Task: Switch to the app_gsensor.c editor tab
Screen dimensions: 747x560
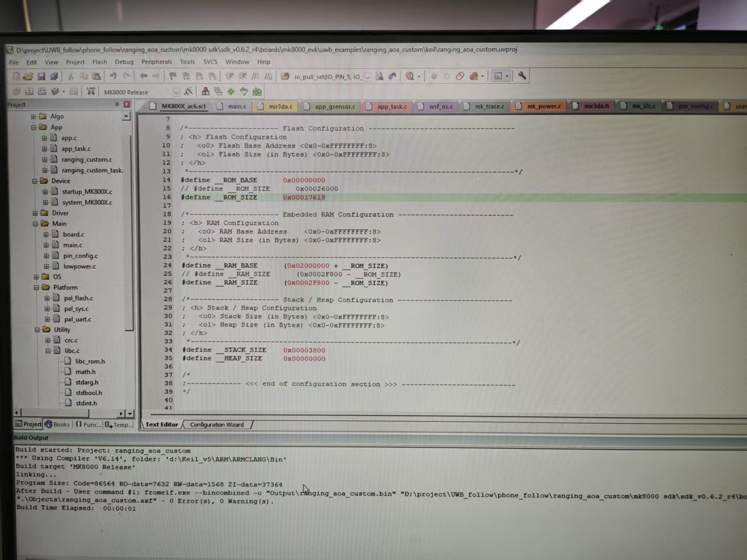Action: coord(330,106)
